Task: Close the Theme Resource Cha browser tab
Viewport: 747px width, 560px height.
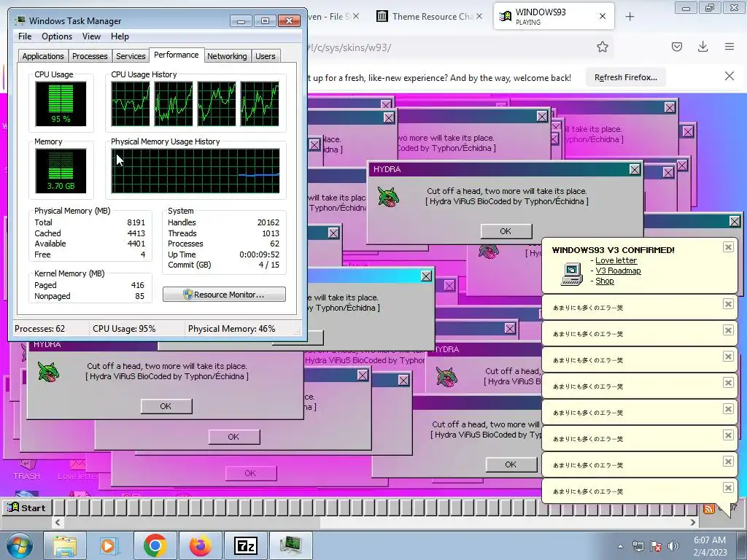Action: coord(479,17)
